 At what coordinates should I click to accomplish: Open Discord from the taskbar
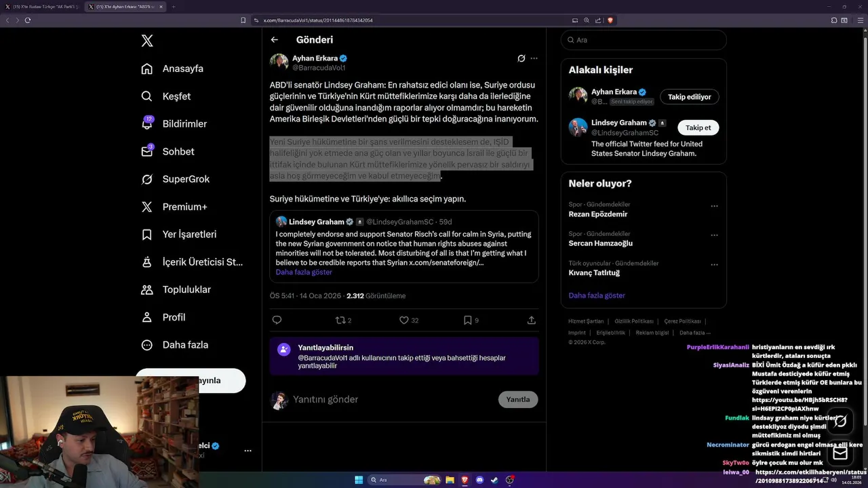point(479,480)
